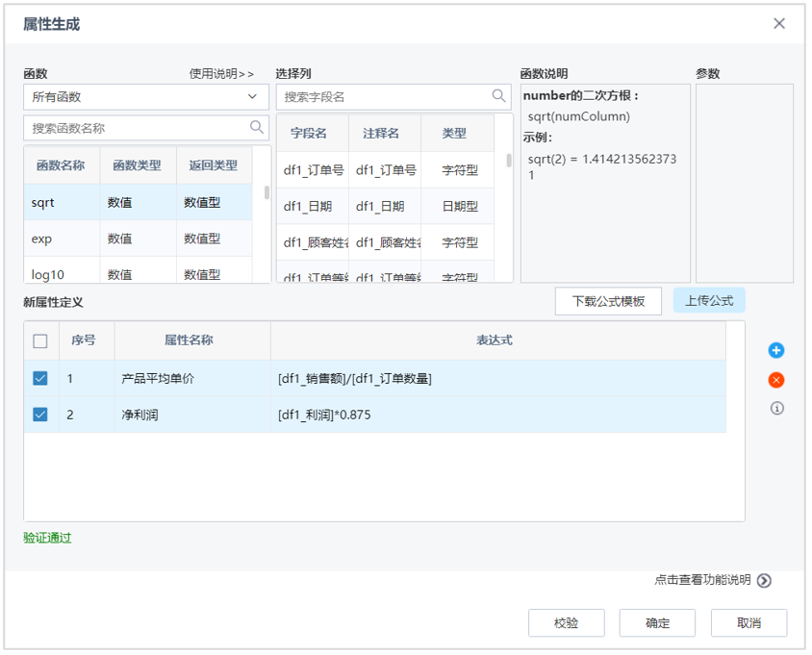Click the 下载公式模板 template download button
This screenshot has width=812, height=655.
click(x=608, y=300)
